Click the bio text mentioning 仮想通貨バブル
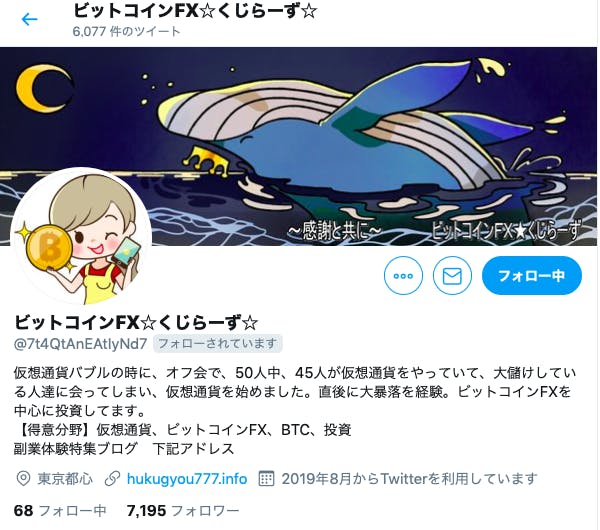The height and width of the screenshot is (530, 600). point(295,410)
